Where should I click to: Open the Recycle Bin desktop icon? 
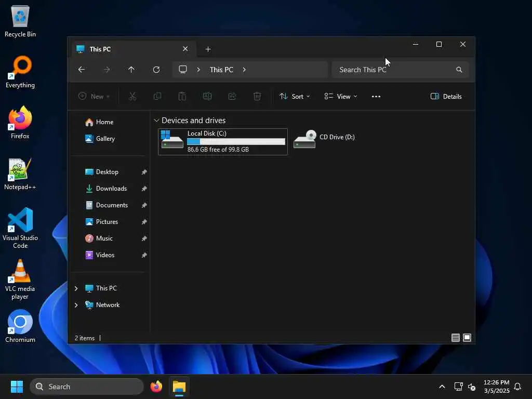click(x=20, y=21)
